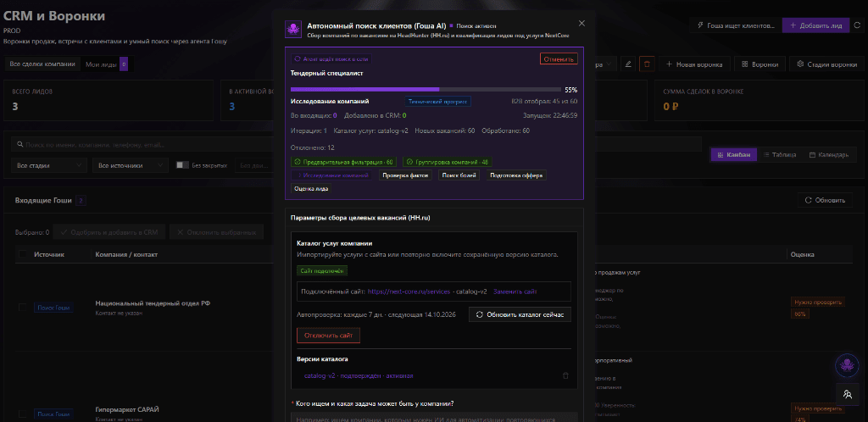The height and width of the screenshot is (422, 868).
Task: Click Отклонить выбранных button
Action: pos(216,232)
